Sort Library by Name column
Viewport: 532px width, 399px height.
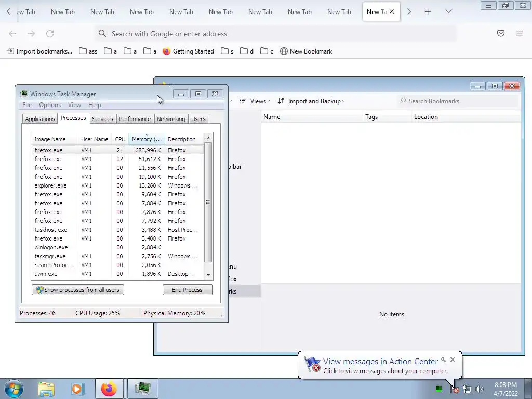[x=312, y=117]
